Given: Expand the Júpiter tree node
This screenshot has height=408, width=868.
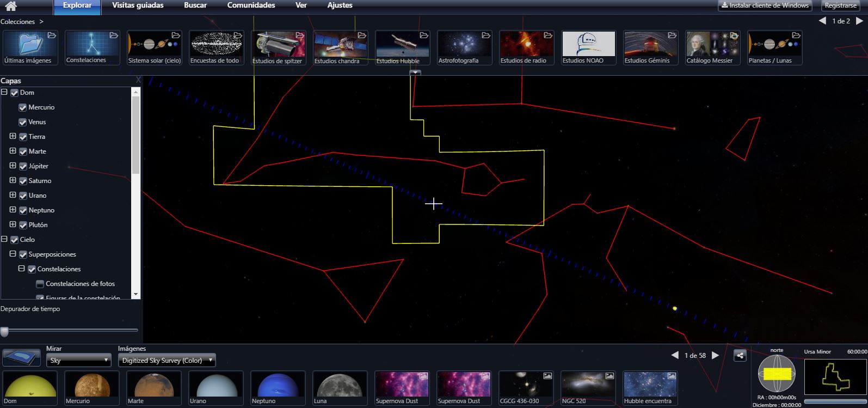Looking at the screenshot, I should pyautogui.click(x=13, y=166).
